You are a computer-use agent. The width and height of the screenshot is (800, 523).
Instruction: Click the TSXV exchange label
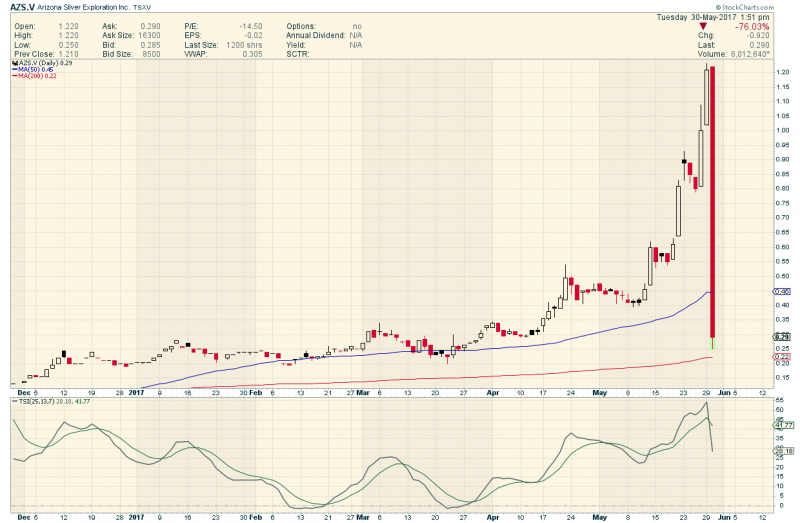[x=142, y=8]
